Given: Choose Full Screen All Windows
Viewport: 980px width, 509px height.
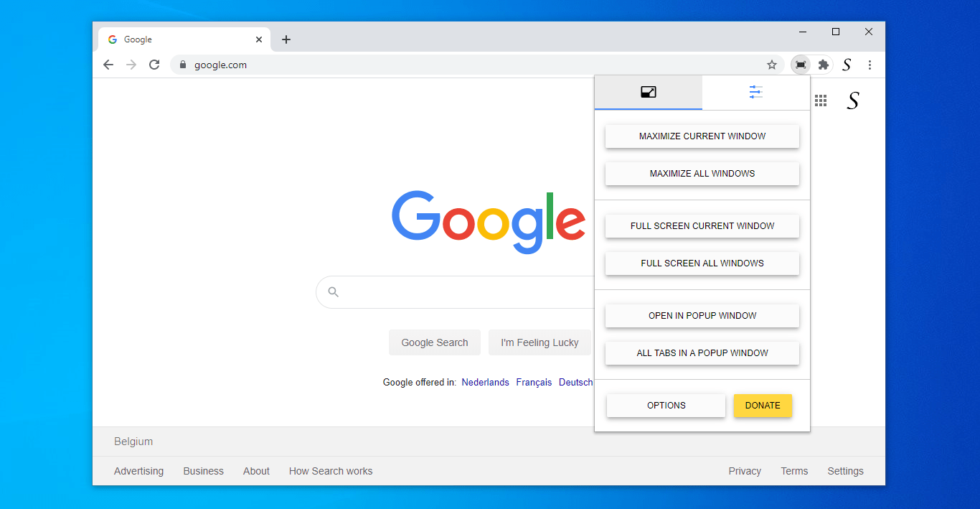Looking at the screenshot, I should coord(702,263).
